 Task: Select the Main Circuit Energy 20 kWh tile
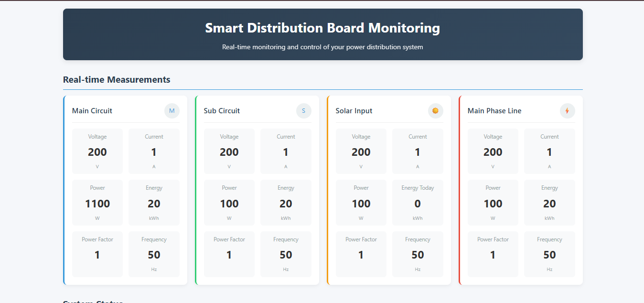click(x=154, y=203)
